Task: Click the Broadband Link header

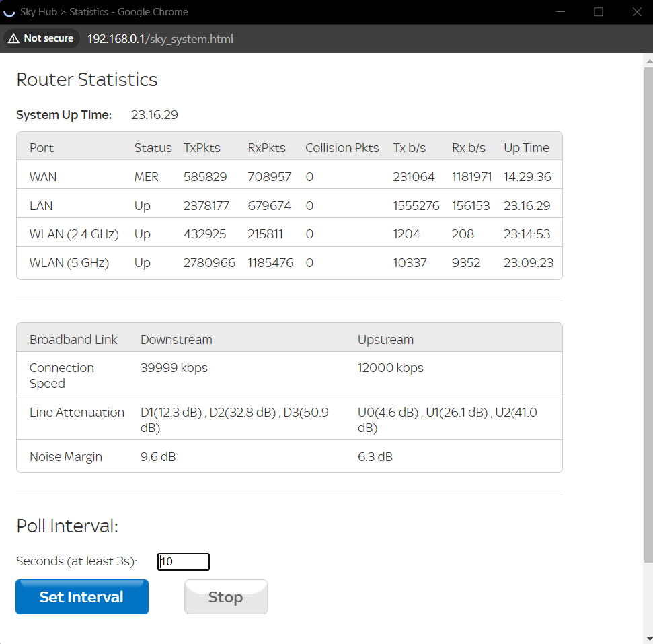Action: pyautogui.click(x=73, y=340)
